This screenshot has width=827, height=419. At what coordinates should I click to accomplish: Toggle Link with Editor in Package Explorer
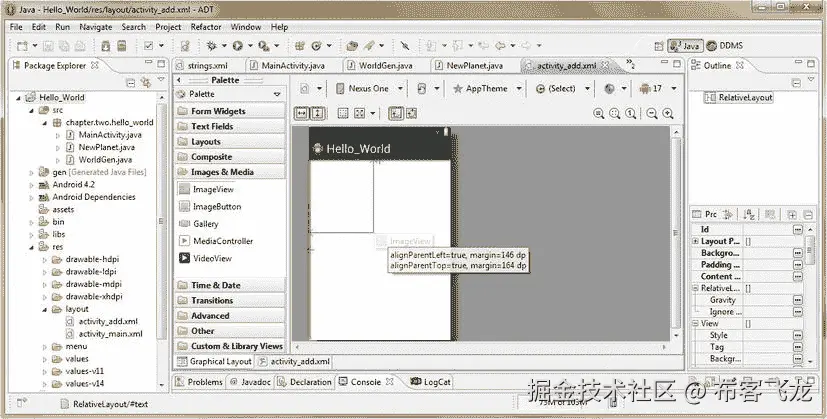tap(146, 82)
